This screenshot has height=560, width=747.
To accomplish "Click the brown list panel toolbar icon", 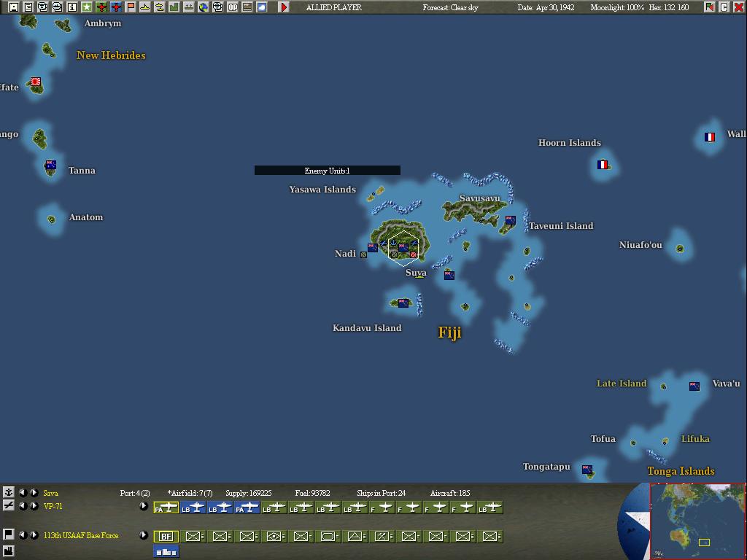I will [x=247, y=7].
